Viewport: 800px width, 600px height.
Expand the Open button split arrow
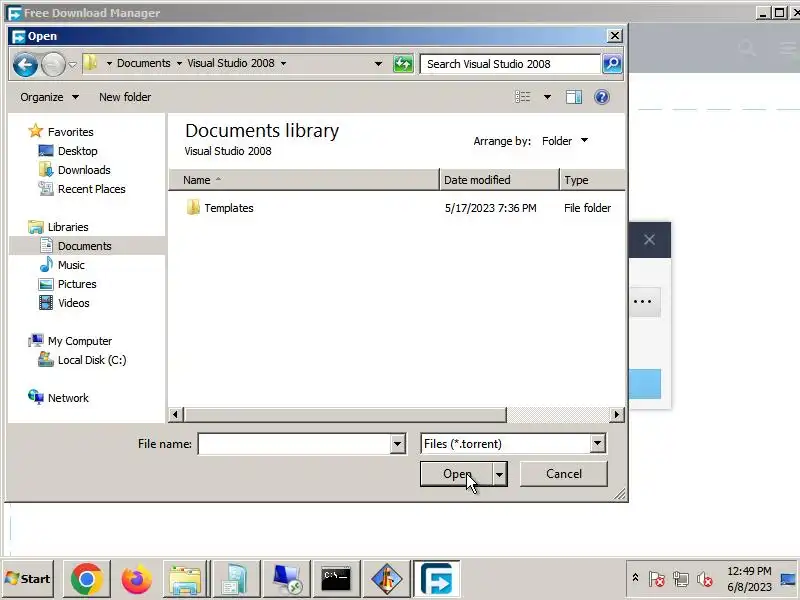point(499,474)
